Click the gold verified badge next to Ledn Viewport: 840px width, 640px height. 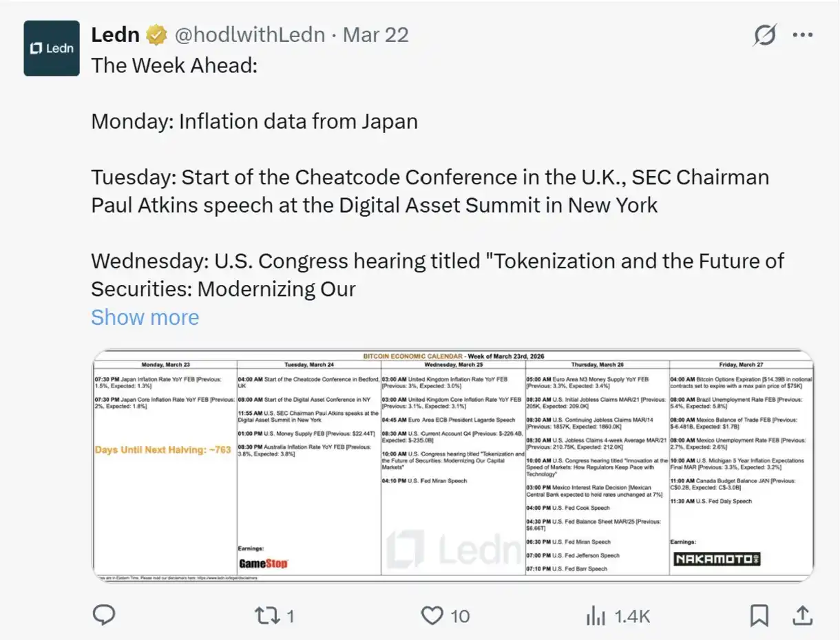click(x=157, y=34)
